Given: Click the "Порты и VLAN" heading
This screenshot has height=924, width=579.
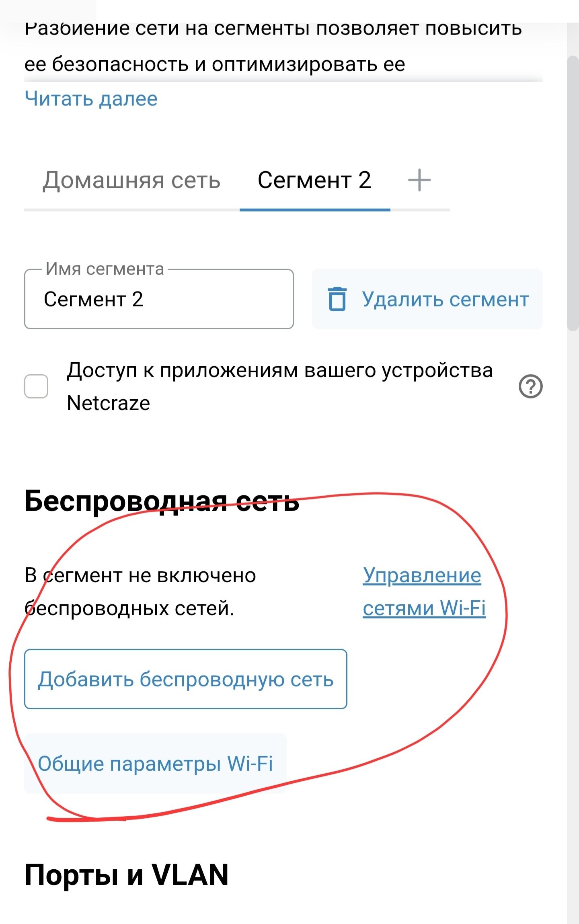Looking at the screenshot, I should click(x=126, y=875).
